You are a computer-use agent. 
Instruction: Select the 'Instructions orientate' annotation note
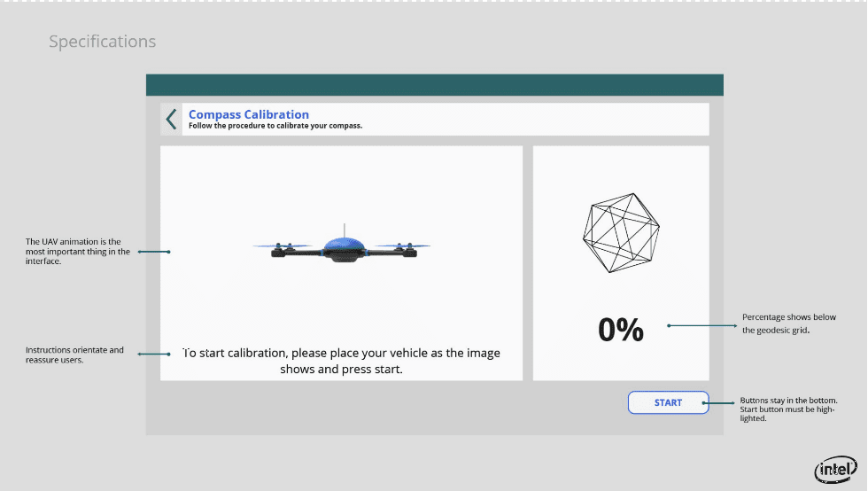coord(74,355)
